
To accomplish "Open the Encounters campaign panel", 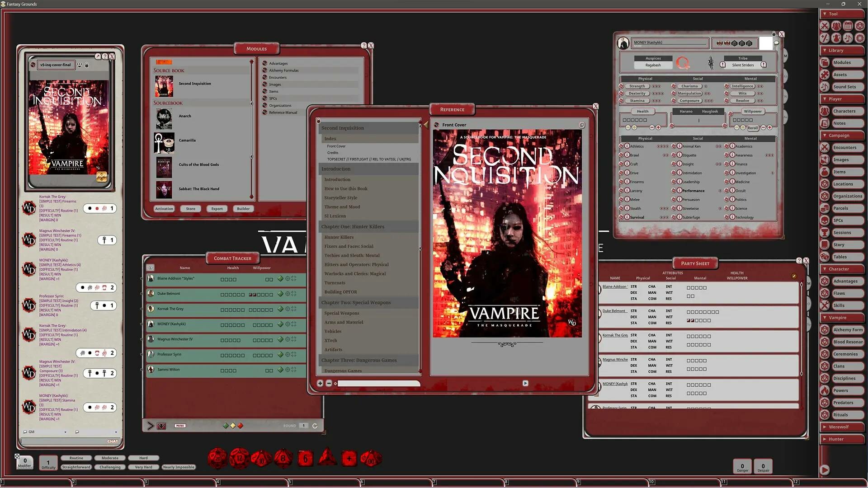I will tap(846, 147).
